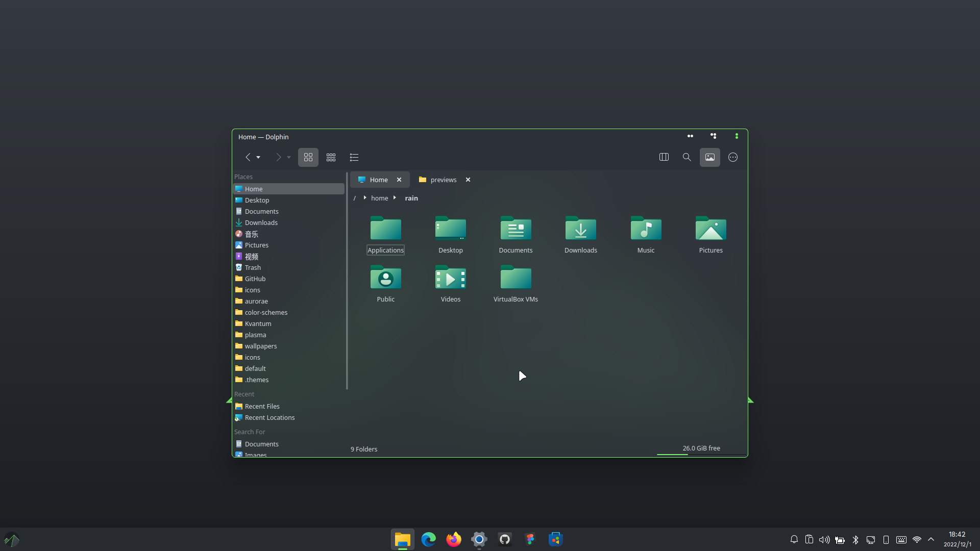This screenshot has width=980, height=551.
Task: Open wallpapers in the Places panel
Action: coord(289,346)
